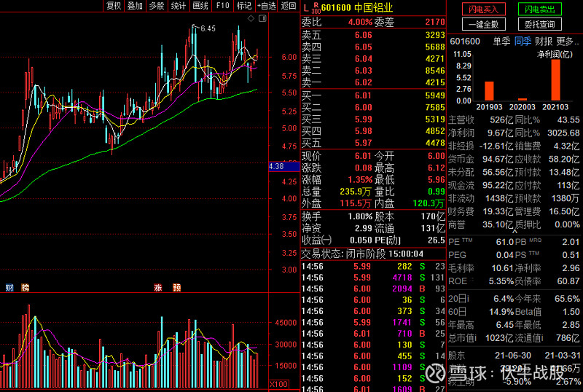Click the 4718 volume trade tick

pos(402,278)
